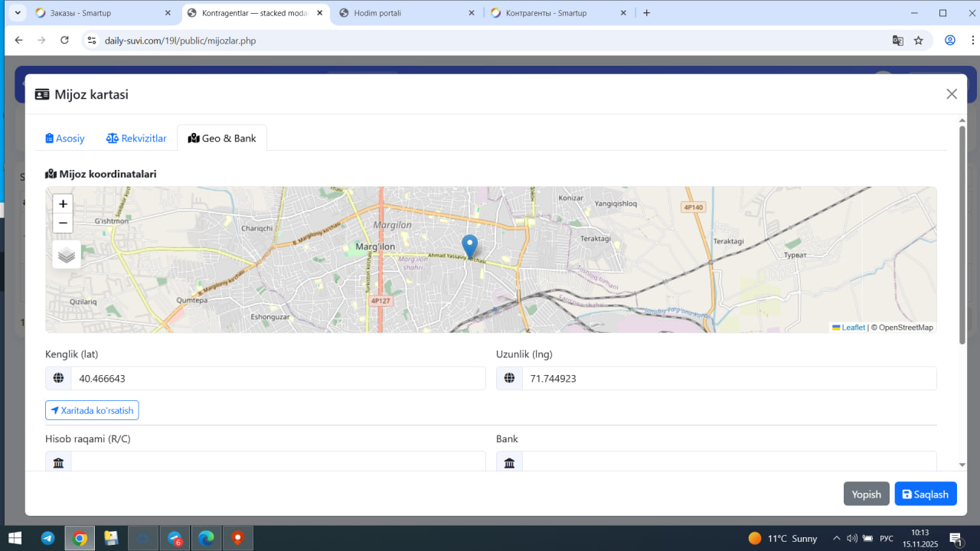Switch to the Rekvizitlar tab
This screenshot has width=980, height=551.
tap(136, 139)
